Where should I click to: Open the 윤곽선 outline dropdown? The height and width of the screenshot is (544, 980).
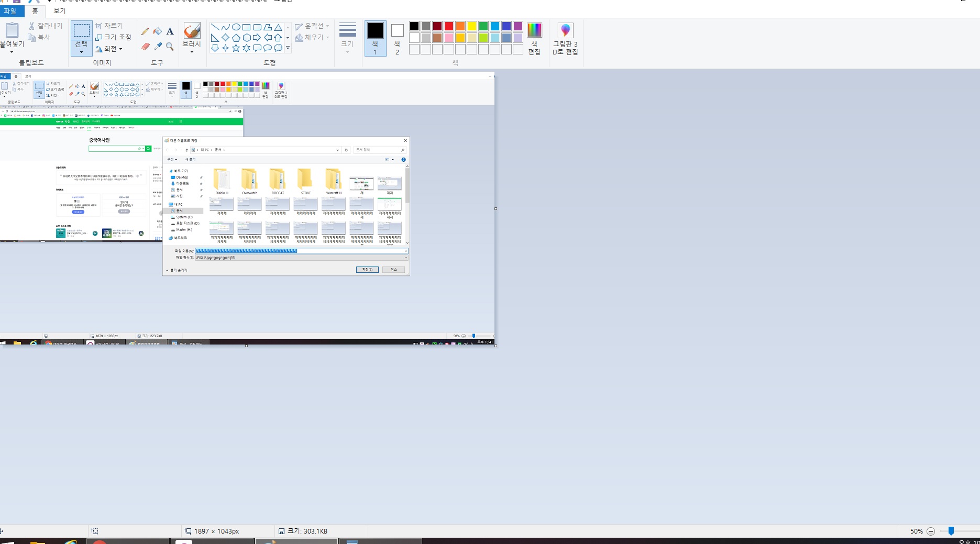[312, 26]
